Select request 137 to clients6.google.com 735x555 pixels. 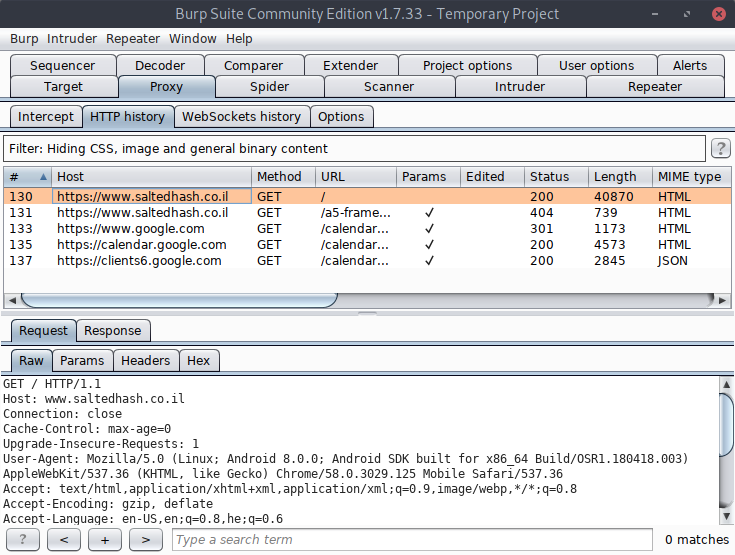368,261
